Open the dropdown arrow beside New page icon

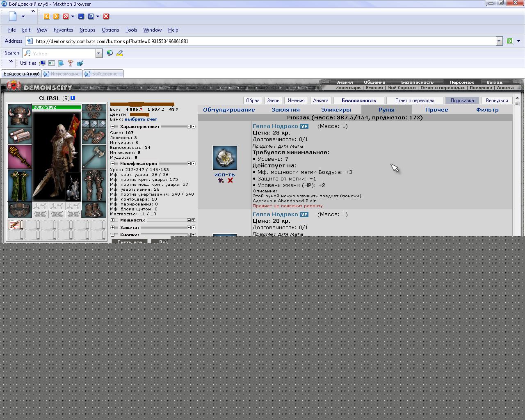click(x=23, y=16)
